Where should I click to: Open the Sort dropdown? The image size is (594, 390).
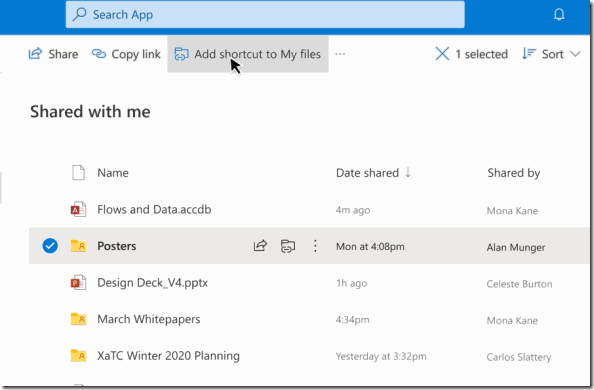coord(551,54)
